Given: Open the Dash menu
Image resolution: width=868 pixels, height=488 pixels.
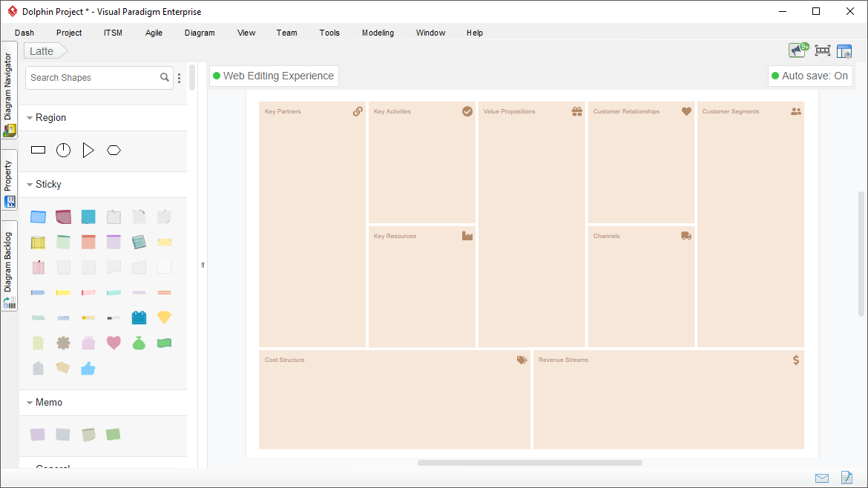Looking at the screenshot, I should click(x=24, y=33).
